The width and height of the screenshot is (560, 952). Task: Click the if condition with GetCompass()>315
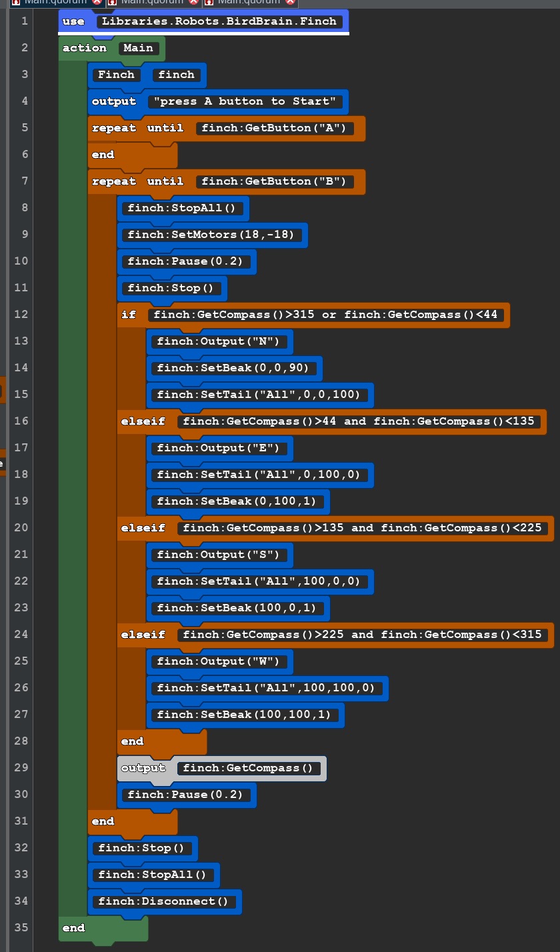pos(325,315)
